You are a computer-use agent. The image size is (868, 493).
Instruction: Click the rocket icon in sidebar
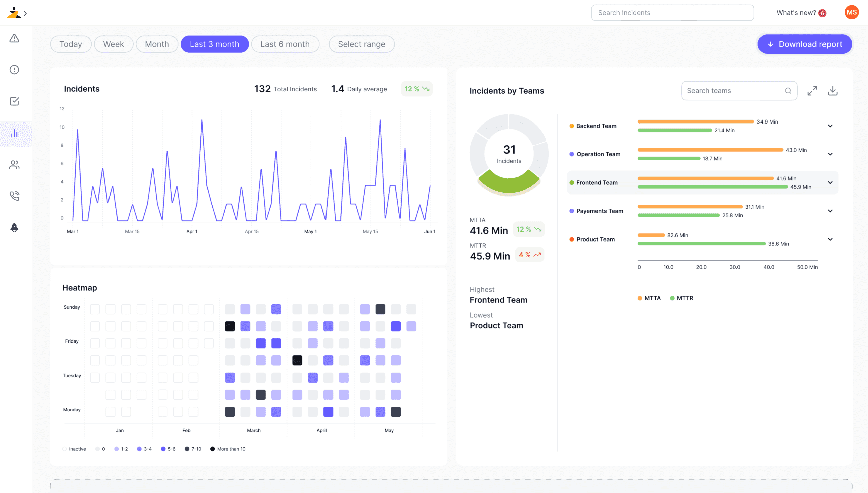(14, 228)
